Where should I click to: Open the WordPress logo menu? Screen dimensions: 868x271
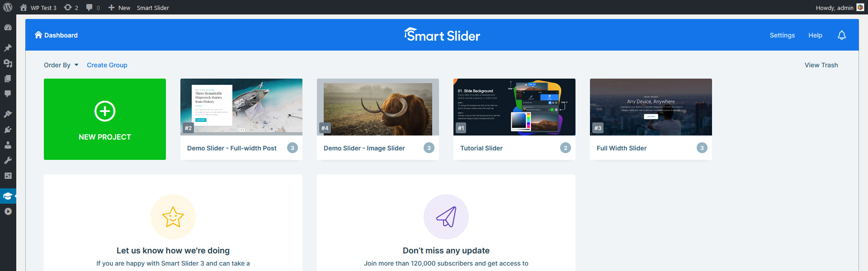coord(8,8)
